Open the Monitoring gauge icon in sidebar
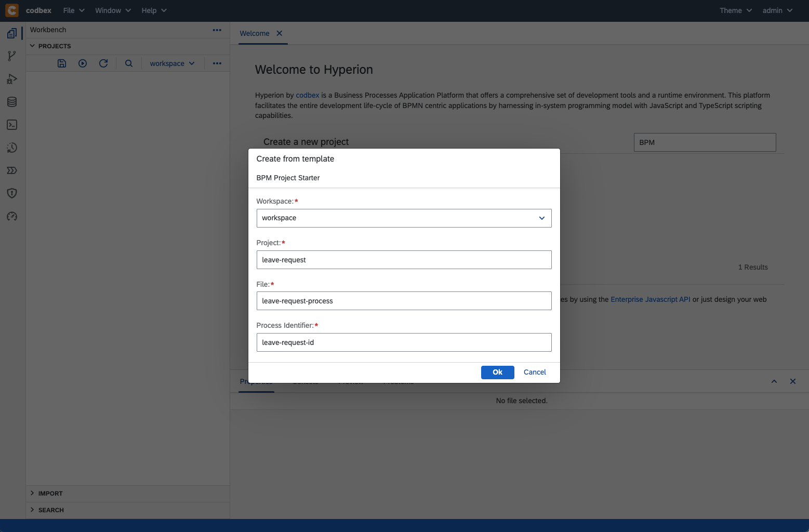 12,216
